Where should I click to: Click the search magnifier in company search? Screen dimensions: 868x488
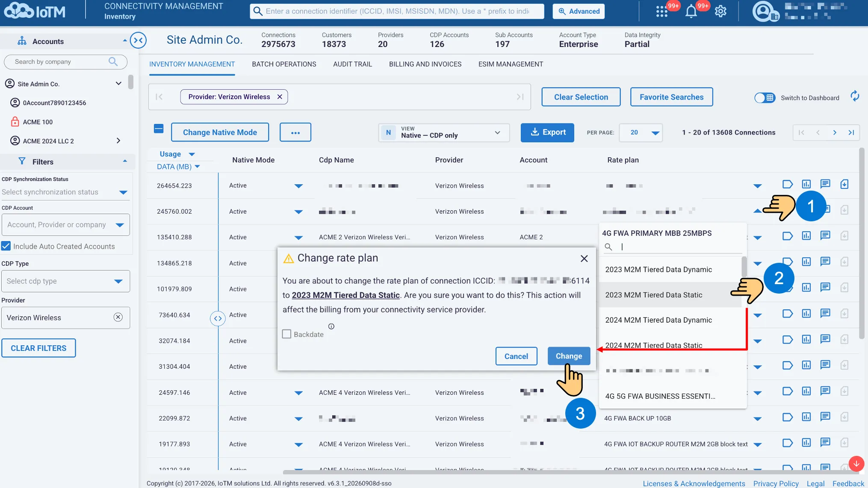(113, 62)
